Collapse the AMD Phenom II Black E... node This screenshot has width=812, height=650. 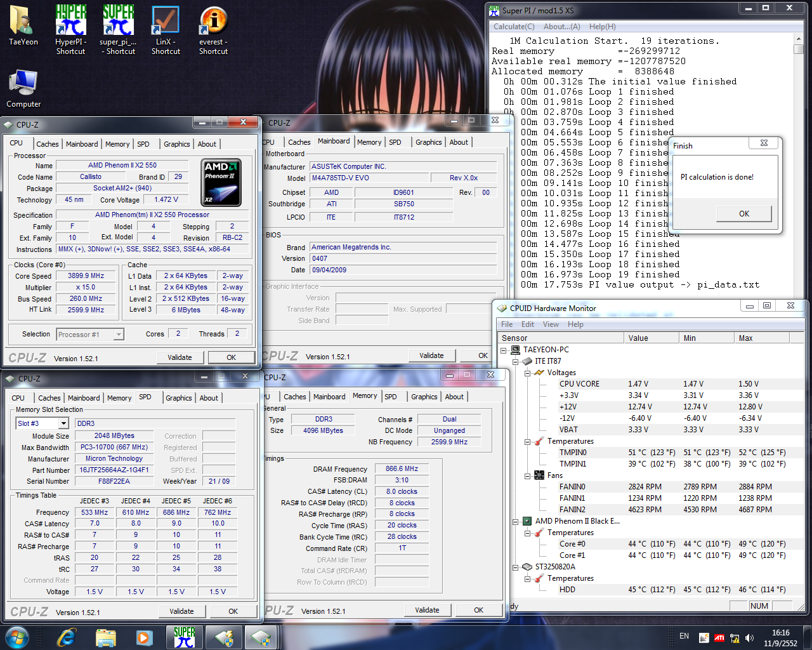[x=515, y=521]
